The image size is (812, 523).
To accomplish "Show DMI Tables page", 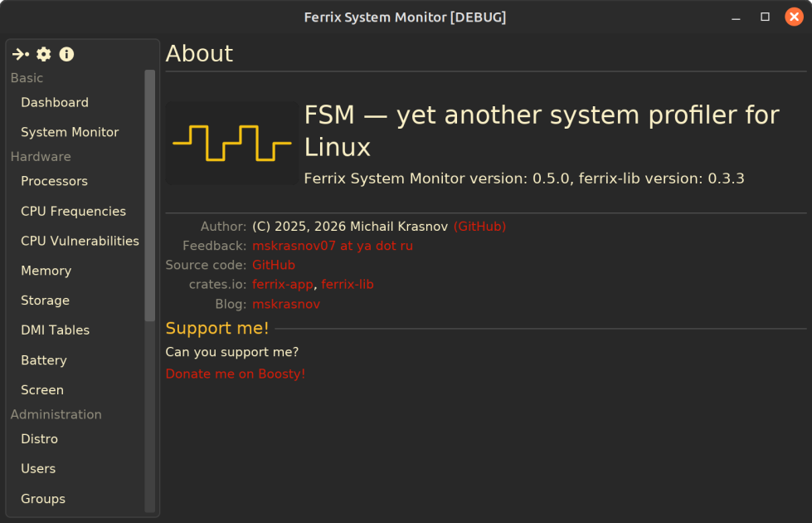I will (55, 330).
